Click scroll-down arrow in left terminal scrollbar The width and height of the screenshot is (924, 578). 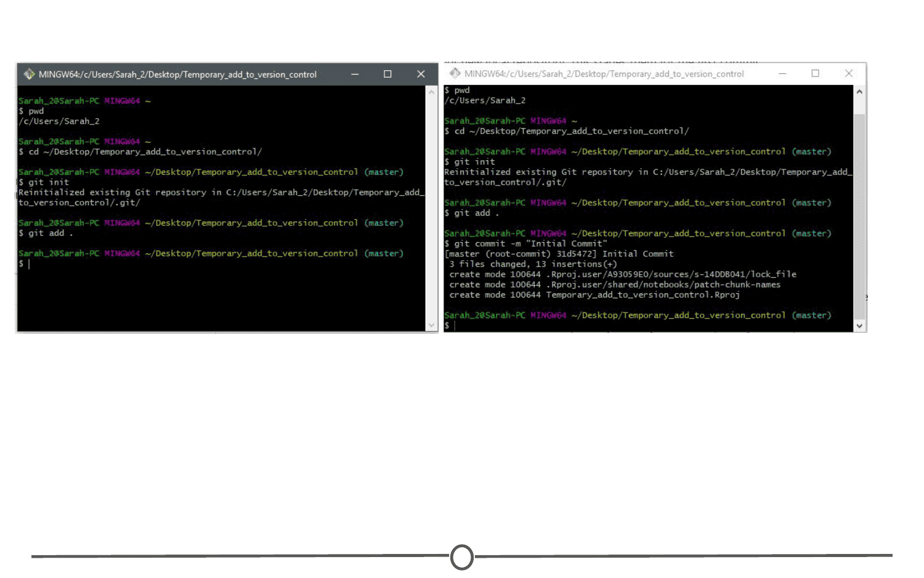click(431, 325)
